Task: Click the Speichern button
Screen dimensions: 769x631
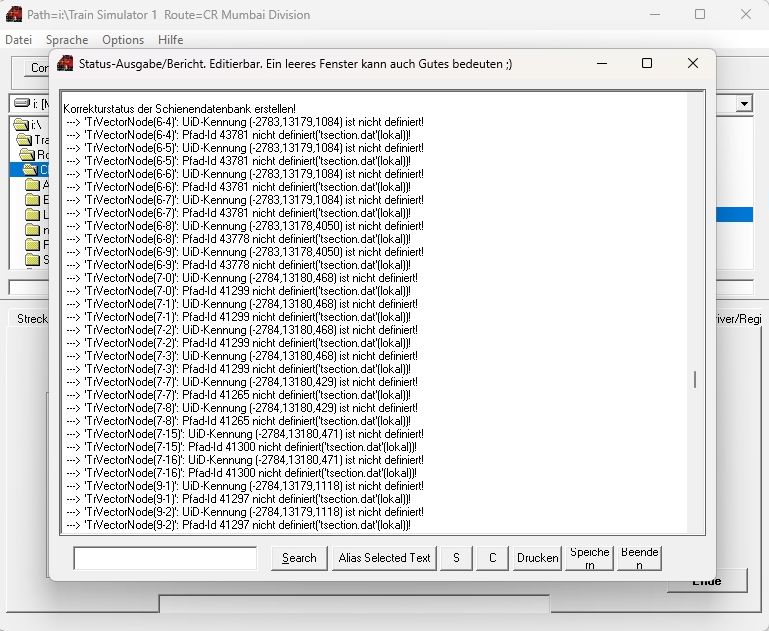Action: pyautogui.click(x=590, y=558)
